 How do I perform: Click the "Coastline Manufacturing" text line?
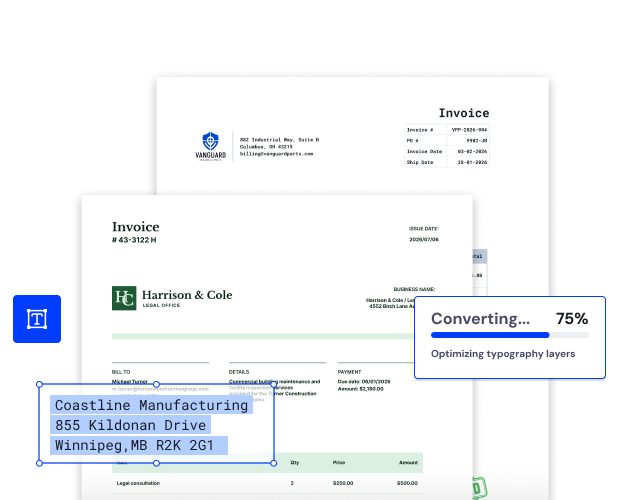[151, 405]
